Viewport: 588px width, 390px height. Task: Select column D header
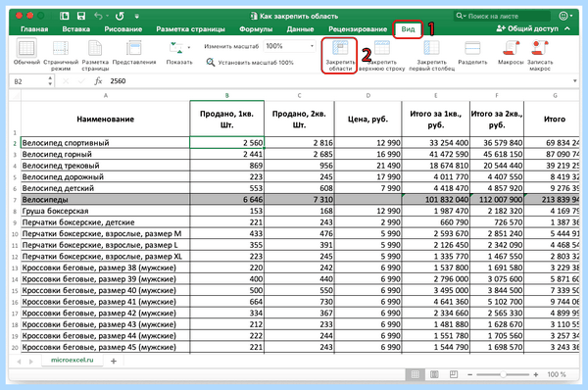(x=367, y=96)
